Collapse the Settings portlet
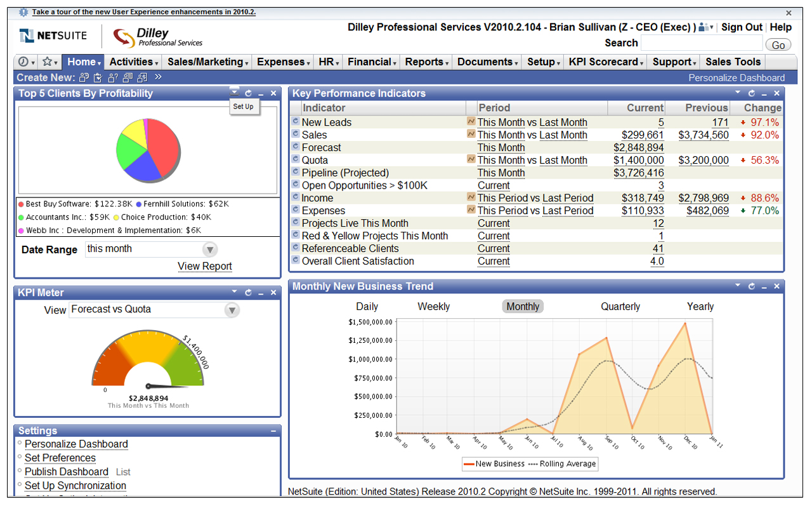This screenshot has width=812, height=508. pos(273,431)
